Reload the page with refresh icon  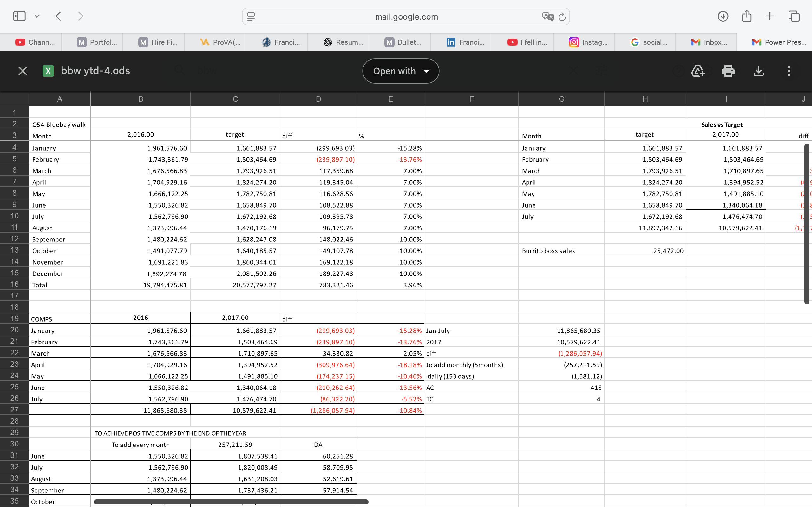pyautogui.click(x=562, y=16)
